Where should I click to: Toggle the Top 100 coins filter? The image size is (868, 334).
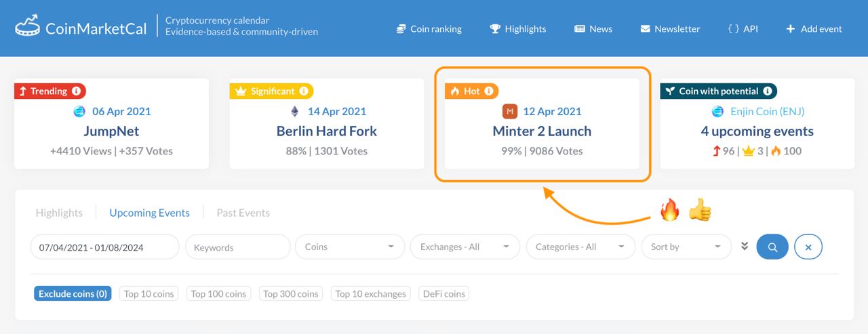tap(218, 293)
